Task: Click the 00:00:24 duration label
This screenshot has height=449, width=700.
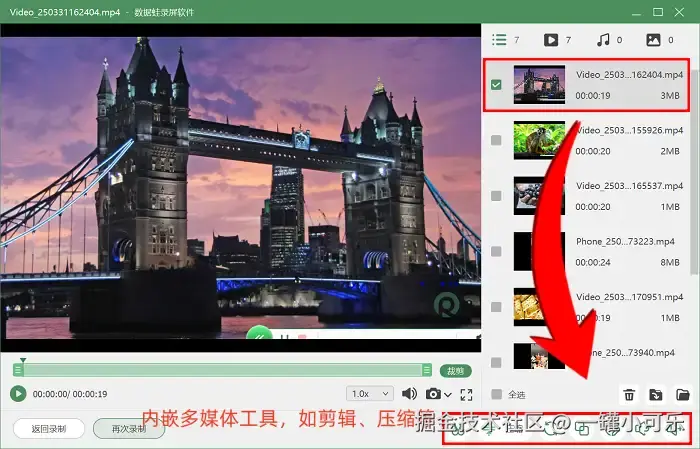Action: [x=592, y=262]
